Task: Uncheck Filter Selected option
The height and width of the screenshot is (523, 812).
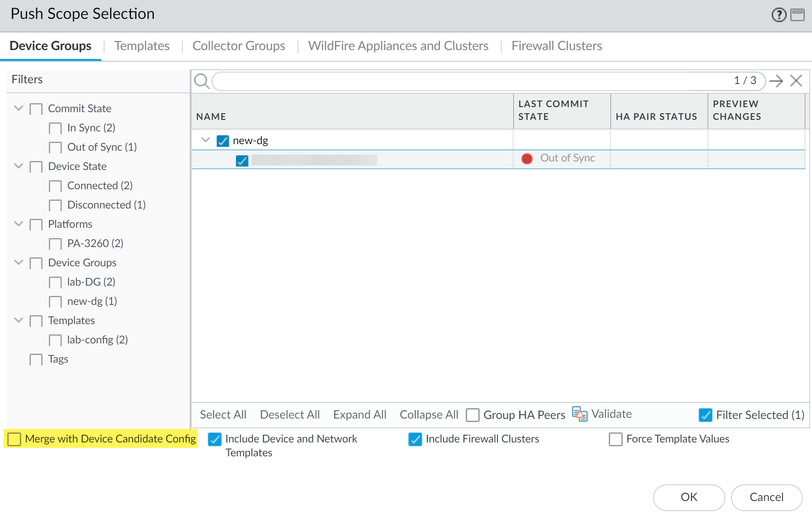Action: click(705, 415)
